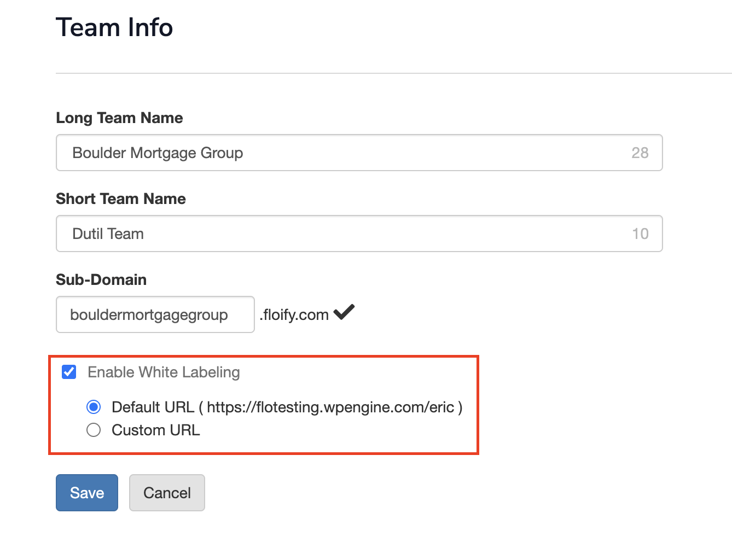This screenshot has width=732, height=560.
Task: Cancel the team info changes
Action: [x=167, y=493]
